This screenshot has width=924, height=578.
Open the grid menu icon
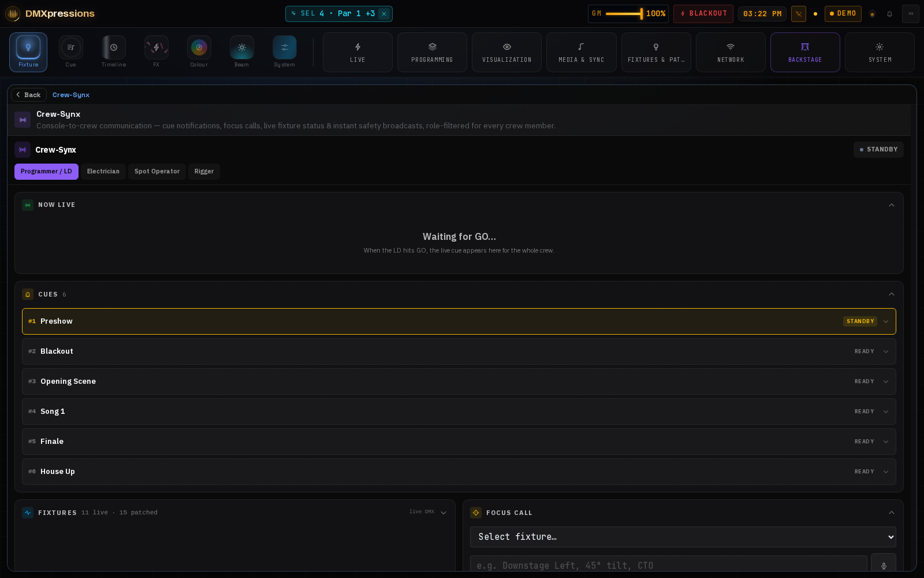click(x=911, y=13)
